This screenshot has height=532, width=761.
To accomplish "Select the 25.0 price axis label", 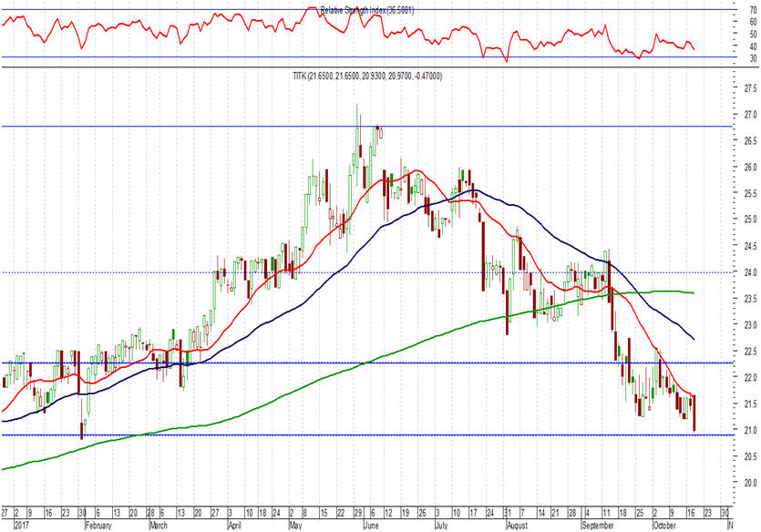I will 750,220.
